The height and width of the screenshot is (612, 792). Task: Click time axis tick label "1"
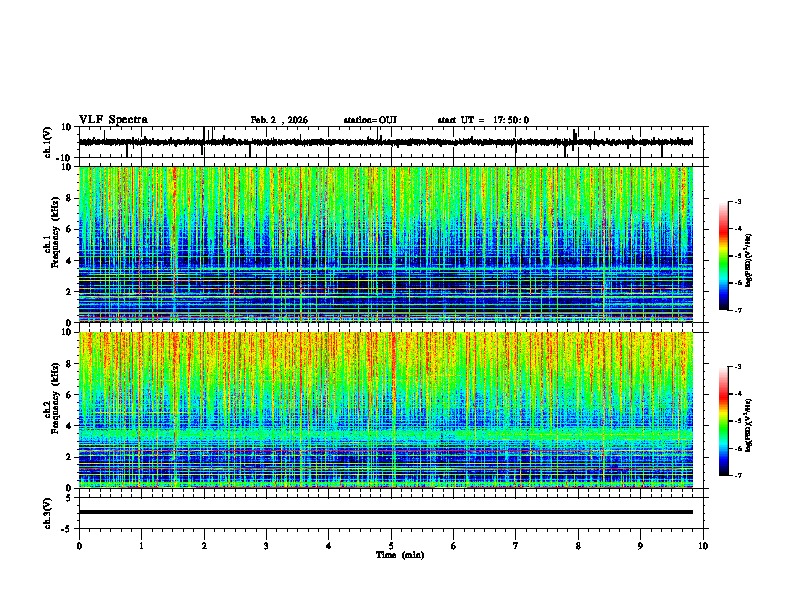pos(141,546)
